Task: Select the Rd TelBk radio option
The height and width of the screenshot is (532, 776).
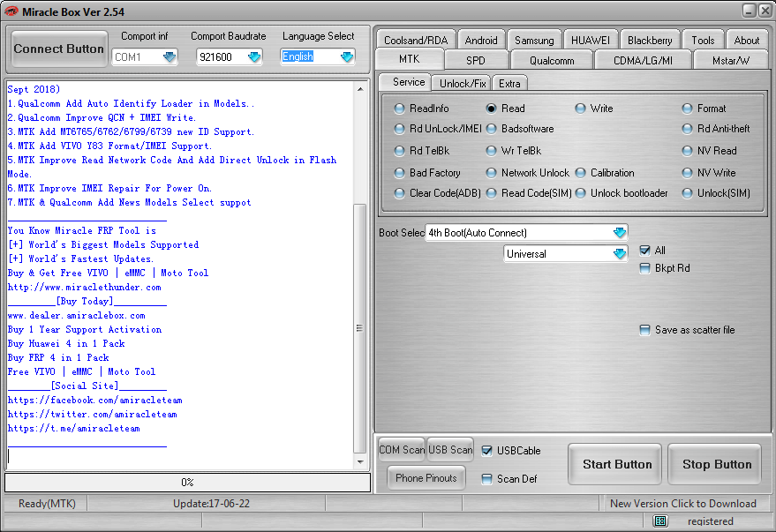Action: [399, 150]
